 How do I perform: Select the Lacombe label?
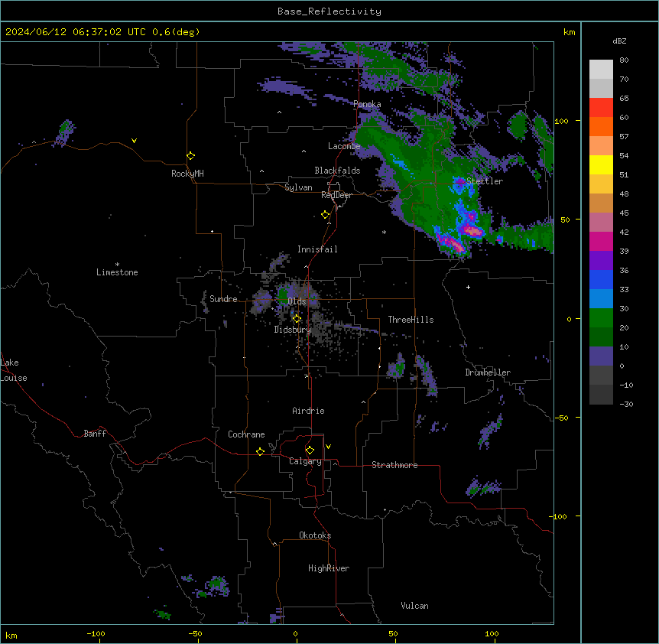tap(344, 146)
